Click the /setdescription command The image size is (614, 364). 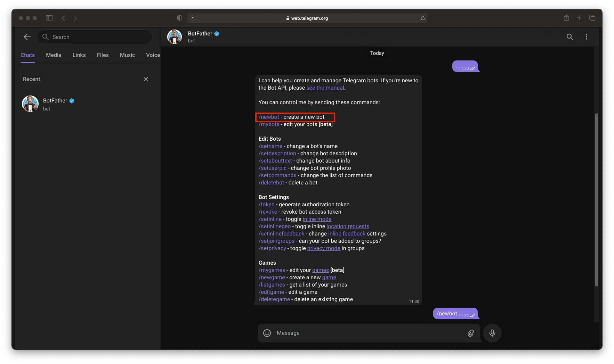(x=277, y=154)
